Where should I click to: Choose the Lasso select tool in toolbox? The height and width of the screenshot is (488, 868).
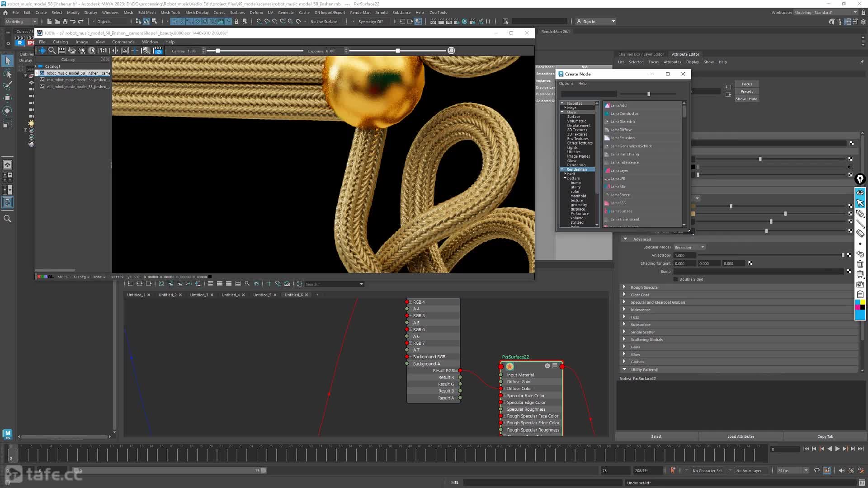pos(8,73)
